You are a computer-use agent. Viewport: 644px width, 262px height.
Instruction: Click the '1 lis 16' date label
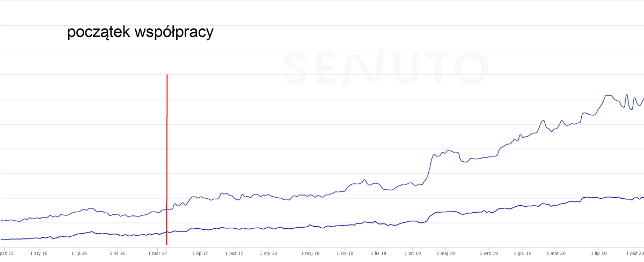(117, 253)
